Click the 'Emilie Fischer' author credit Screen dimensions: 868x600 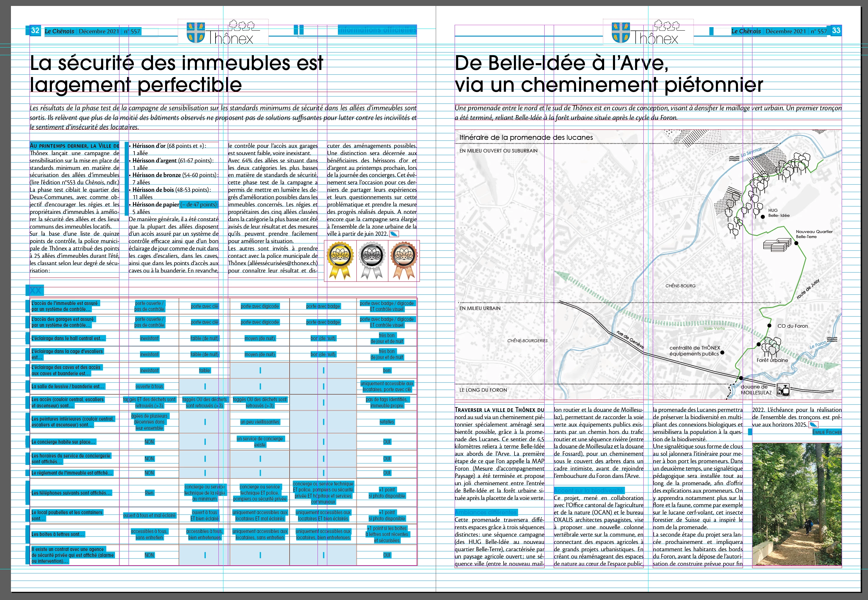(x=827, y=432)
